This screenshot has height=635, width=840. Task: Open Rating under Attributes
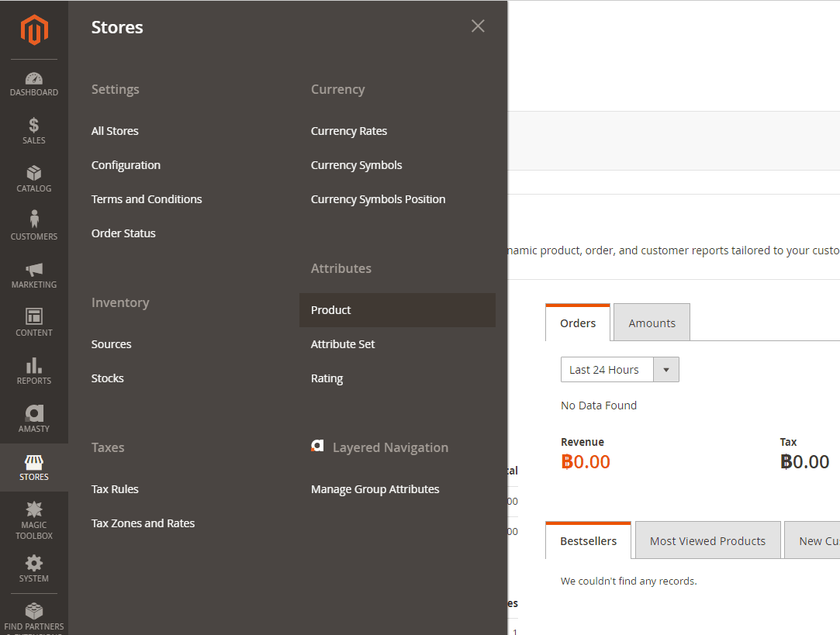(x=327, y=378)
